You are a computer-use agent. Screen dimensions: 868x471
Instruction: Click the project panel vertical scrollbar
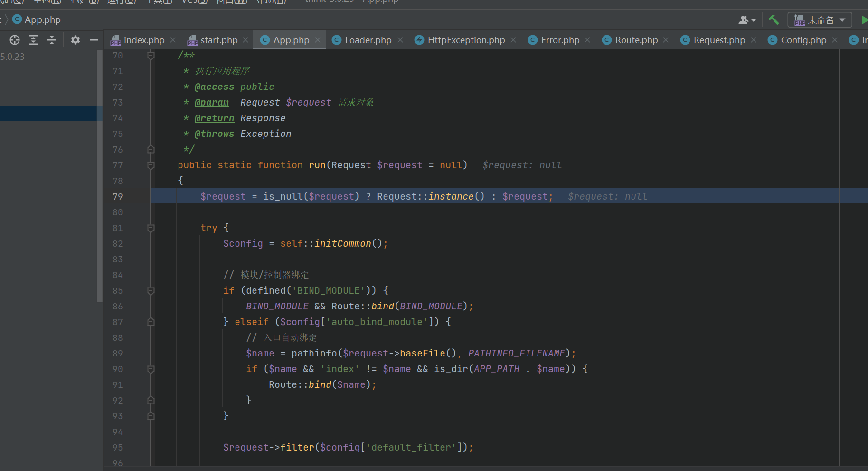click(x=99, y=176)
